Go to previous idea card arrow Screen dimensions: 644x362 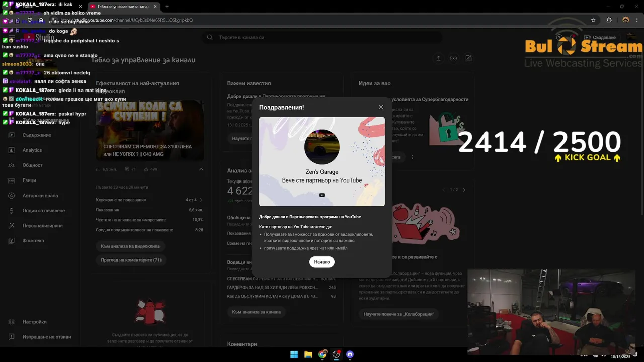tap(444, 190)
